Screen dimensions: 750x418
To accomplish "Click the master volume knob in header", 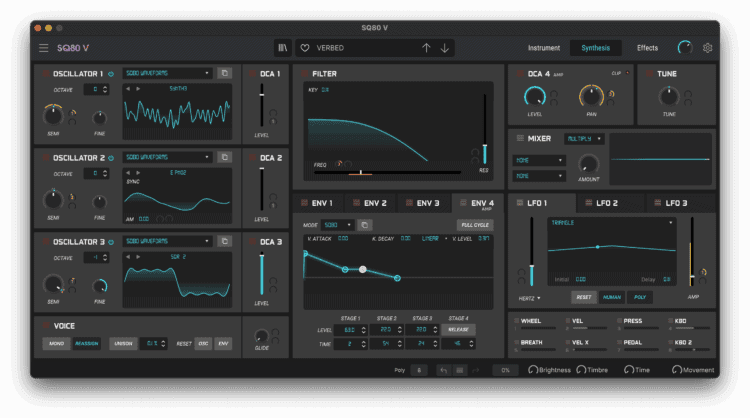I will [685, 48].
